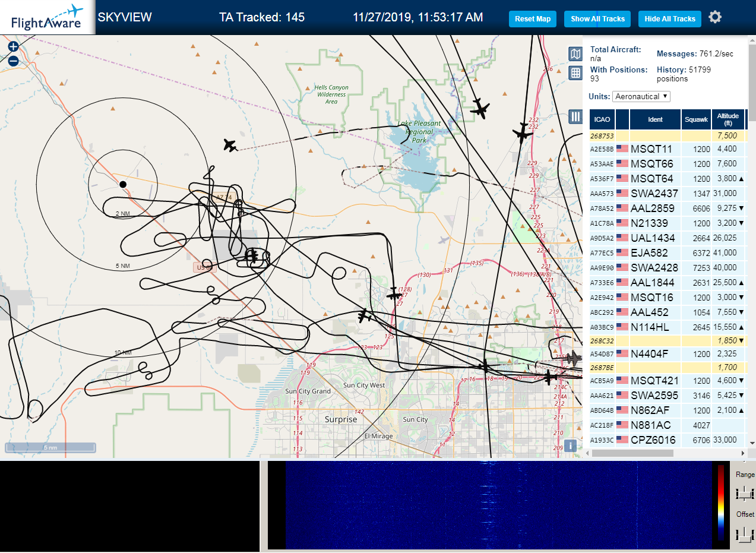Click the ICAO code A2E58B
The image size is (756, 553).
602,149
